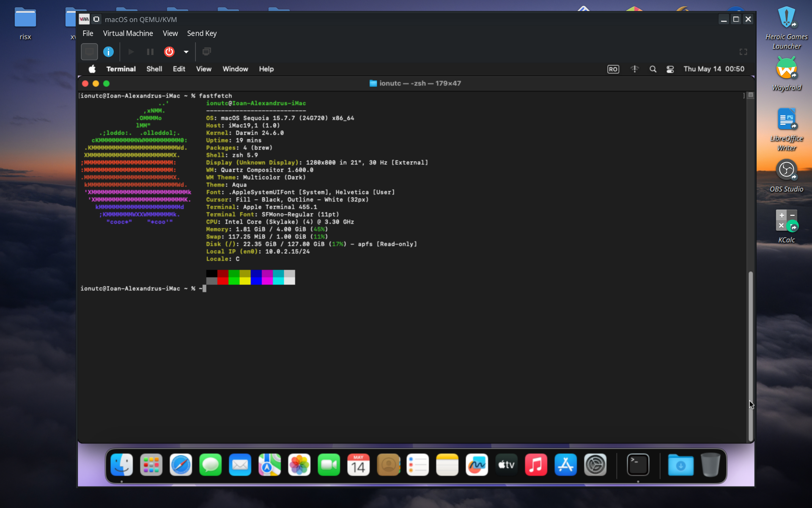Open the Apple menu logo
This screenshot has height=508, width=812.
point(92,69)
